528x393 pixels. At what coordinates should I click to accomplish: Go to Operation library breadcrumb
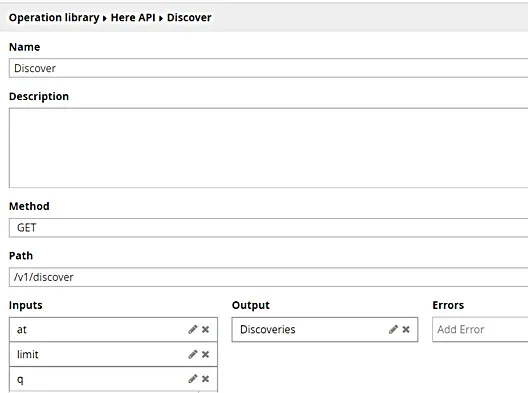54,18
